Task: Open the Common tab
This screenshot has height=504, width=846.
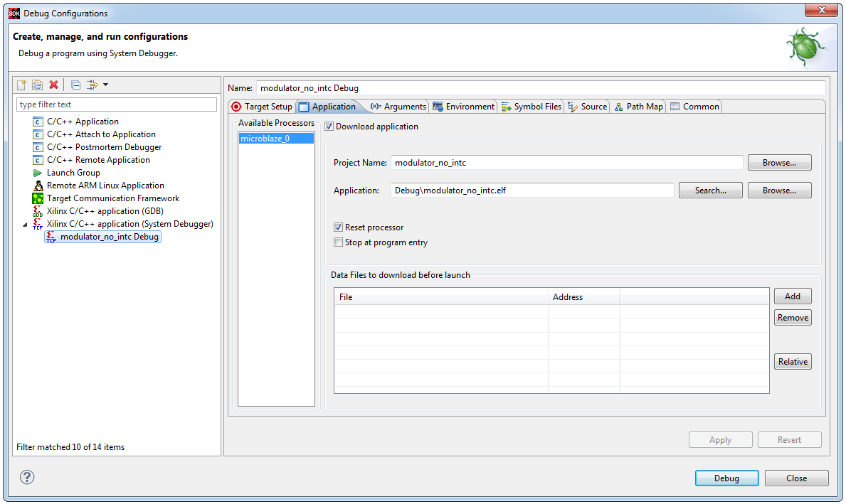Action: pos(695,107)
